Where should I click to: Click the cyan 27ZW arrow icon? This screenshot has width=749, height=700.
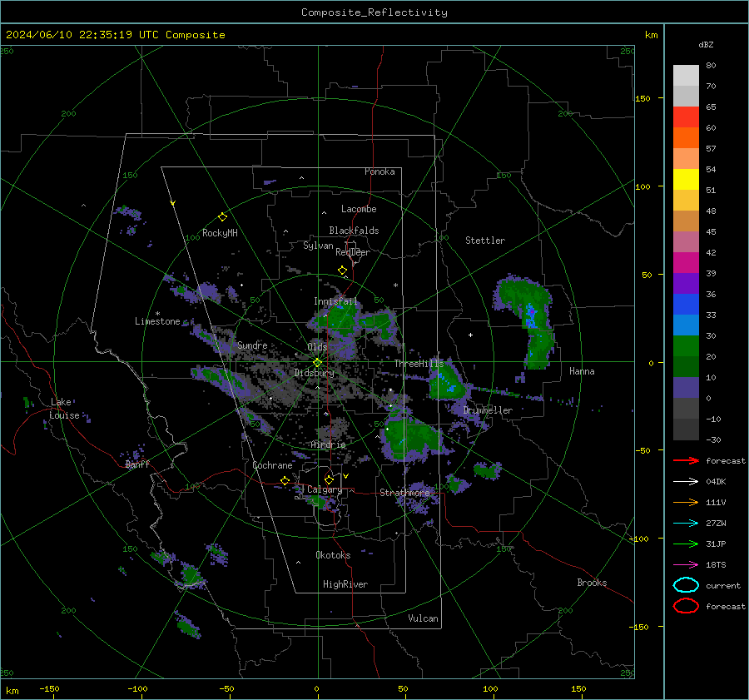point(686,523)
